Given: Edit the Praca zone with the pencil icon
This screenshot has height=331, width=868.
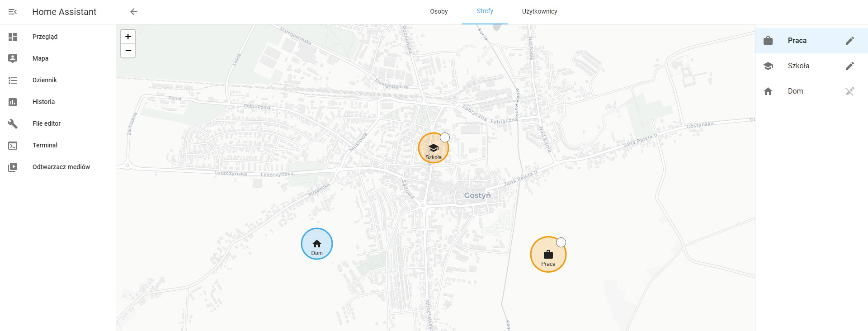Looking at the screenshot, I should coord(849,41).
